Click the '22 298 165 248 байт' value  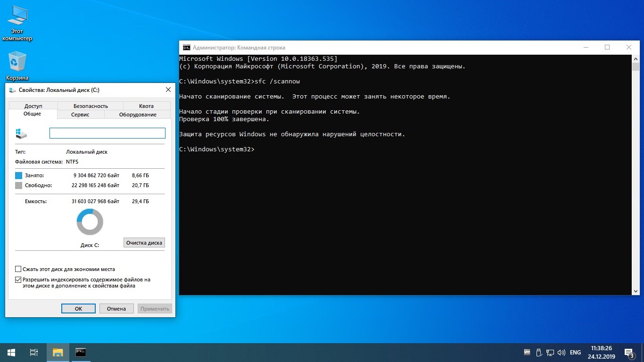[95, 186]
